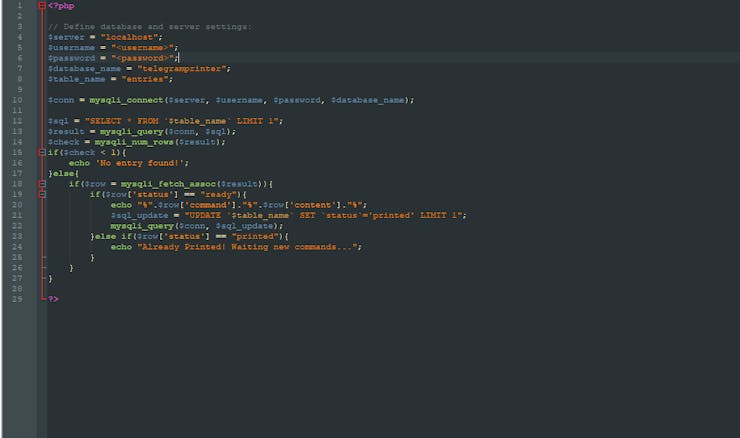The height and width of the screenshot is (438, 740).
Task: Collapse the fold marker beside the <?php tag
Action: (42, 6)
